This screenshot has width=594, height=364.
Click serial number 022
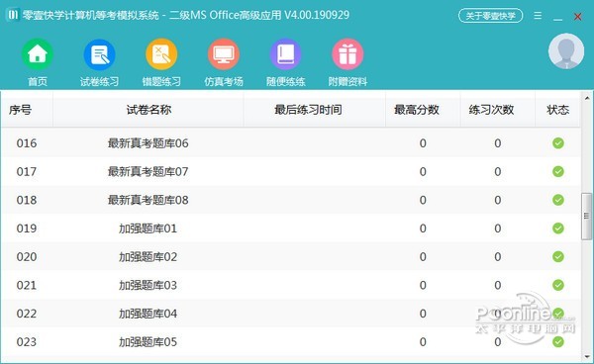pyautogui.click(x=27, y=314)
